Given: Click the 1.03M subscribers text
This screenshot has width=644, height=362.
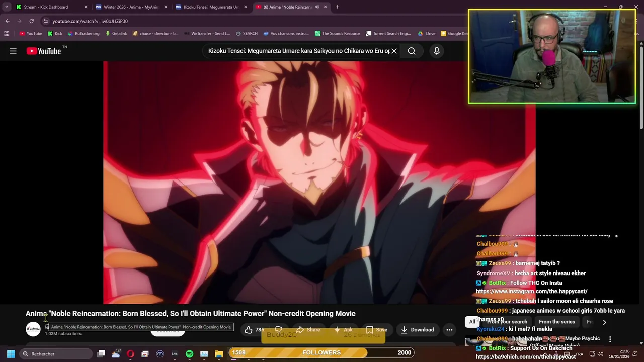Looking at the screenshot, I should click(x=63, y=334).
